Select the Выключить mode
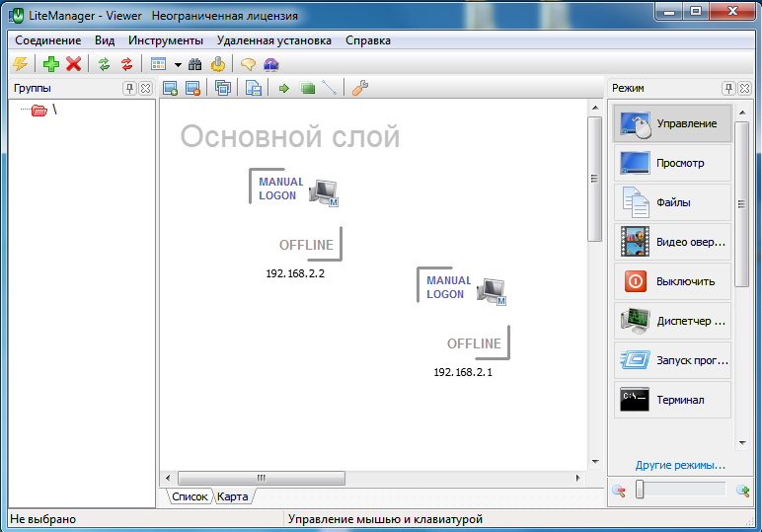762x532 pixels. click(672, 281)
